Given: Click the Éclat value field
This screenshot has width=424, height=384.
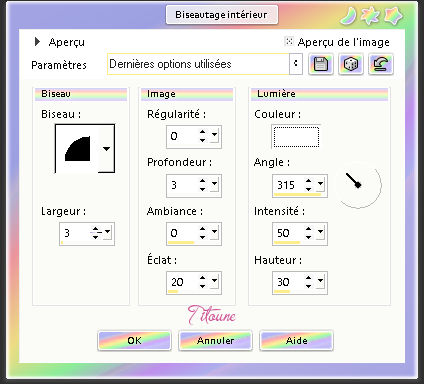Looking at the screenshot, I should tap(182, 282).
